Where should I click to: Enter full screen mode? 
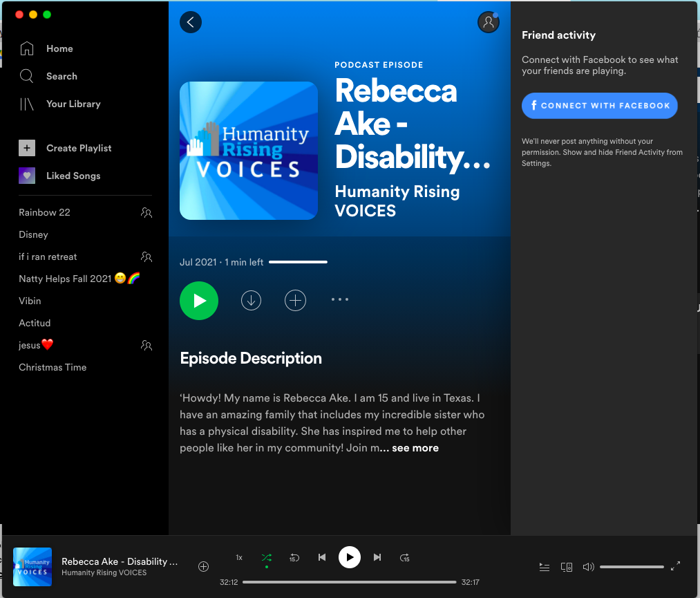(x=675, y=566)
